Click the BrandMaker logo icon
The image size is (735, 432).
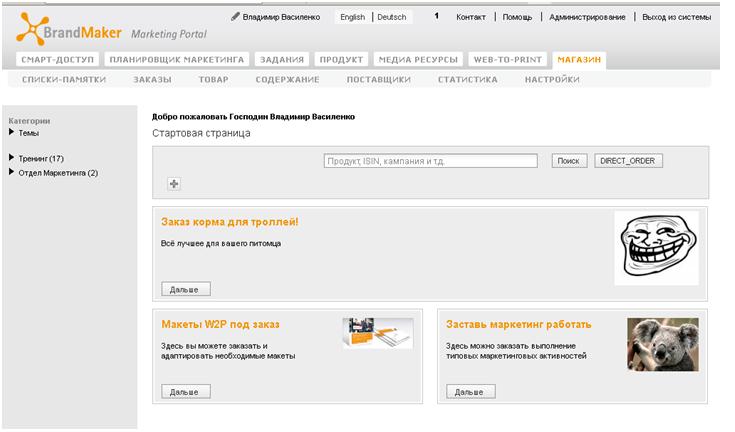tap(32, 29)
